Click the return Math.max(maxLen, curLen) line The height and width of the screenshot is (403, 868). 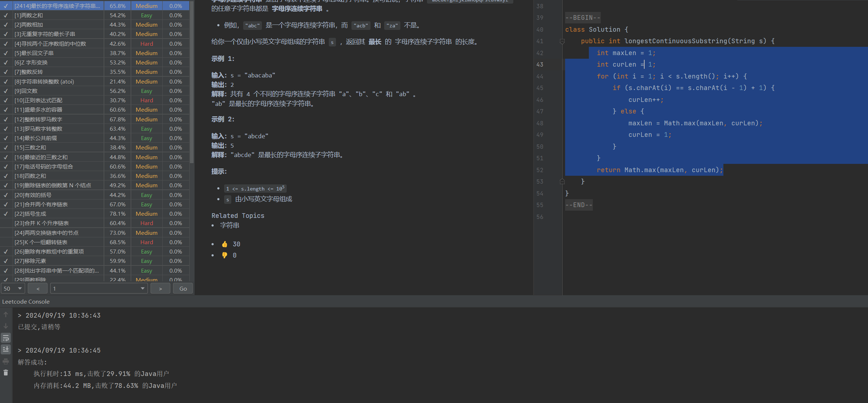(660, 170)
